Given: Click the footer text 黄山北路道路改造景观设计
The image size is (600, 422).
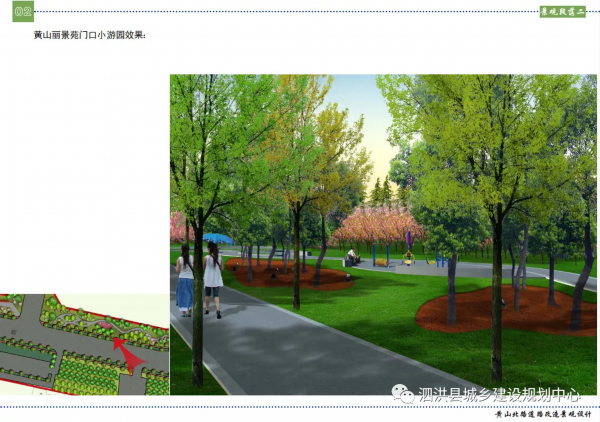Looking at the screenshot, I should [544, 413].
